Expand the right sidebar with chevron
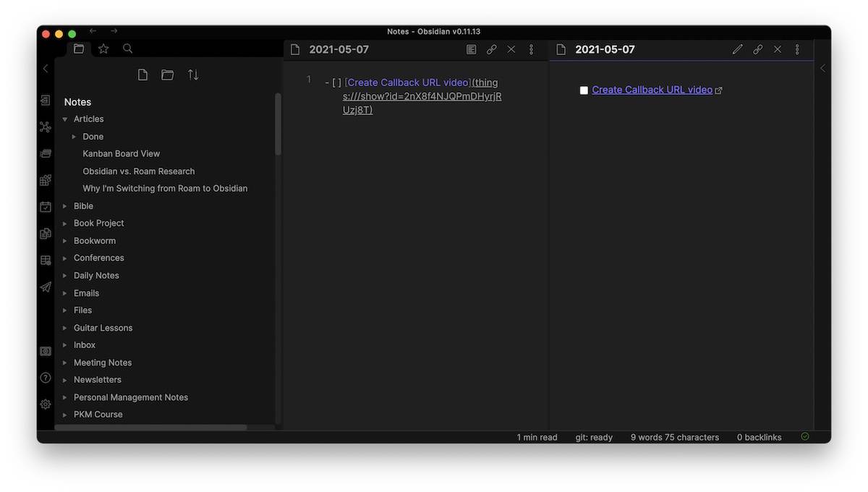Viewport: 868px width, 492px height. click(x=822, y=68)
